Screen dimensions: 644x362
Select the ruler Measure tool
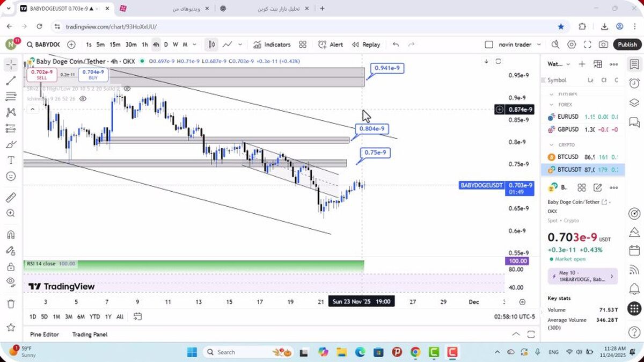[x=11, y=197]
